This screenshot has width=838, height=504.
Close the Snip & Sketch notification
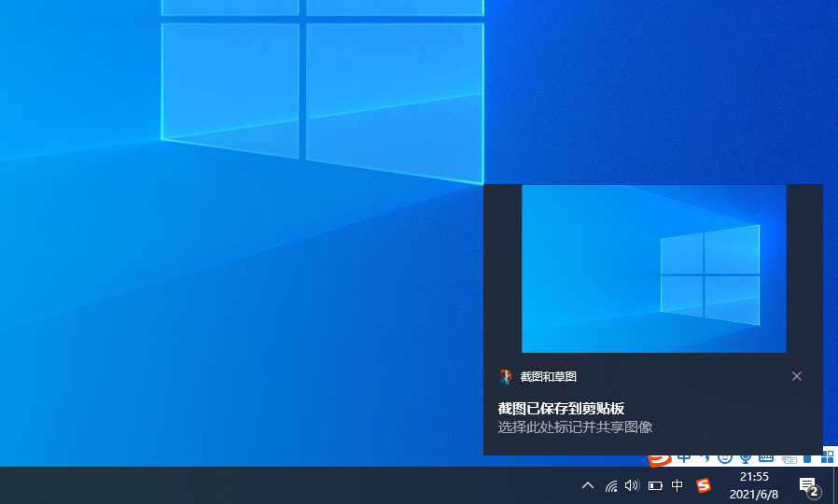point(796,376)
